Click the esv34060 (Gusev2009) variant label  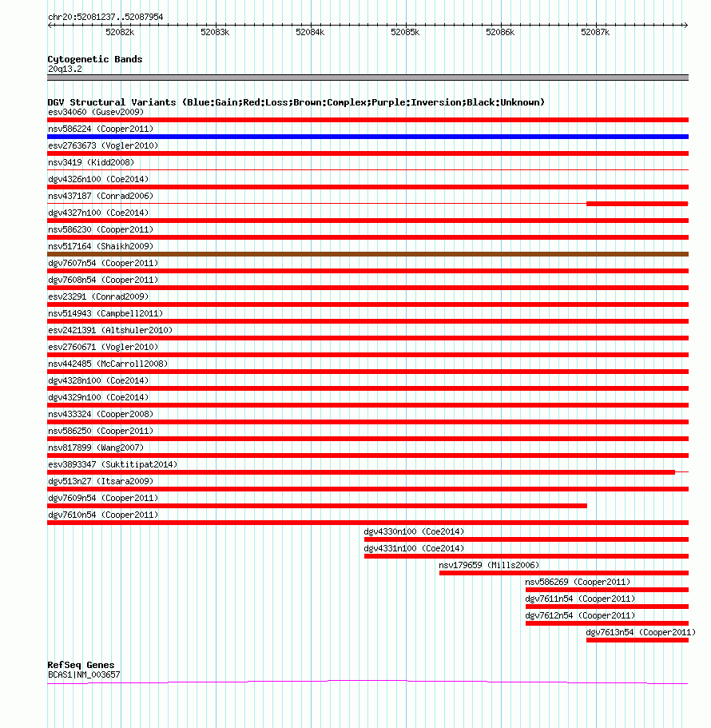[96, 112]
